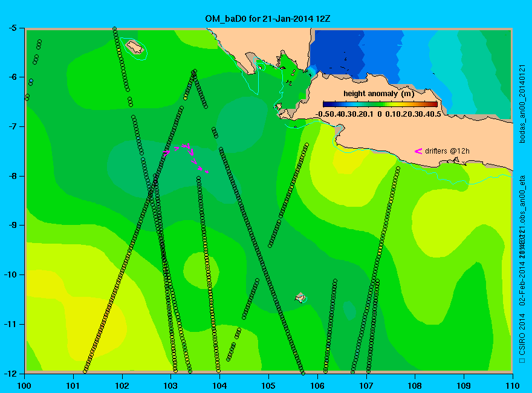
Task: Click the x-axis tick label 103
Action: coord(170,386)
